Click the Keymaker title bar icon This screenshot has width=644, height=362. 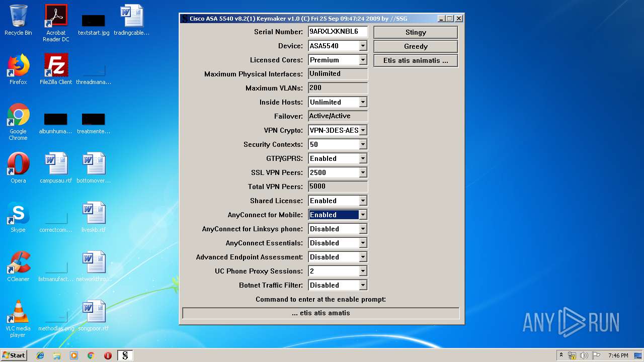pyautogui.click(x=185, y=19)
